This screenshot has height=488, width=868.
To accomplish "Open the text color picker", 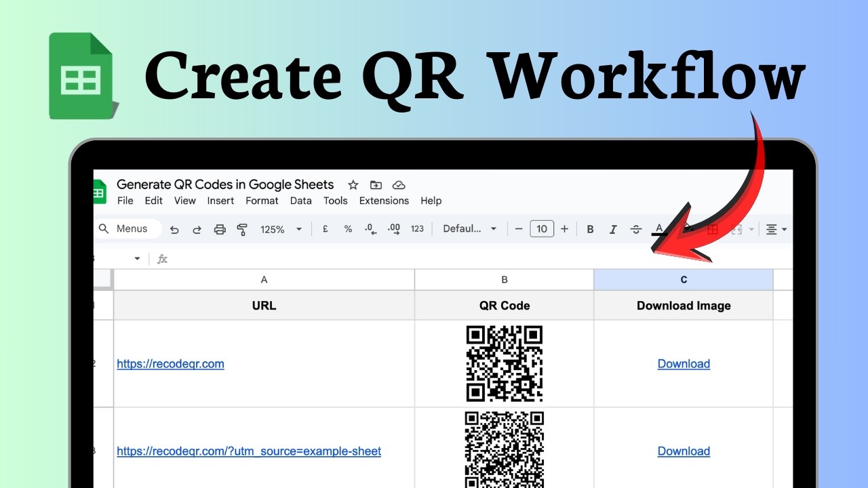I will (x=658, y=229).
